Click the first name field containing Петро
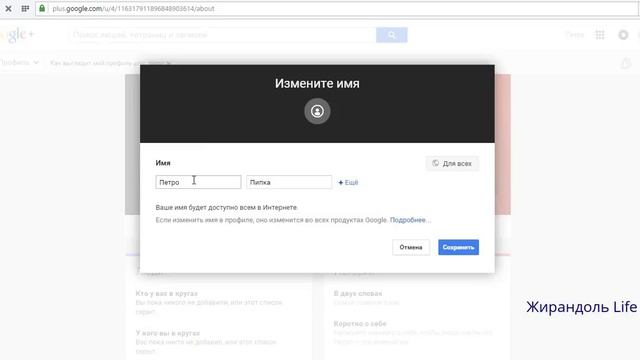The image size is (640, 360). point(198,182)
